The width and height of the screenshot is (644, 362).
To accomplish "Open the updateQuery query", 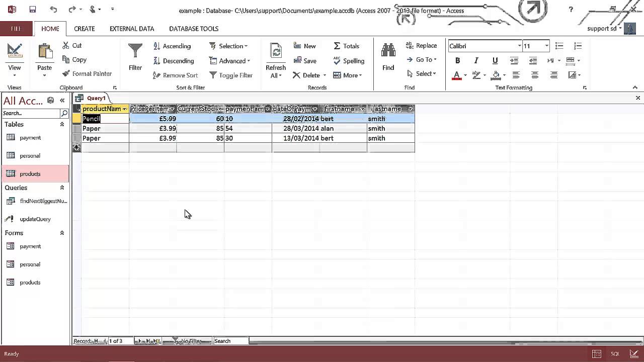I will point(35,219).
